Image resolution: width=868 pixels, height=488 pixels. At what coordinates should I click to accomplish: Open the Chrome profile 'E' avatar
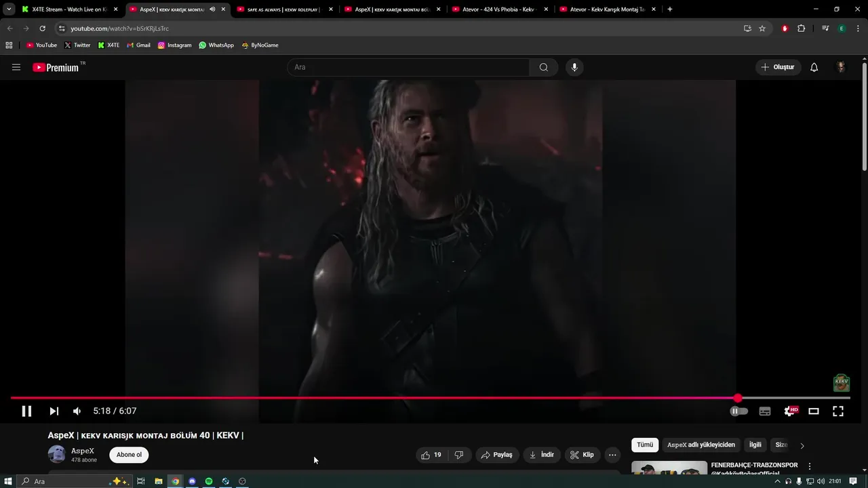click(842, 28)
